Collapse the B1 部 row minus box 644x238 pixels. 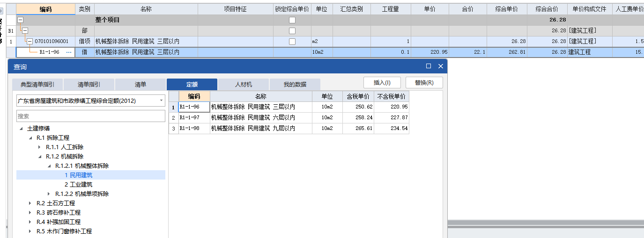[x=25, y=31]
